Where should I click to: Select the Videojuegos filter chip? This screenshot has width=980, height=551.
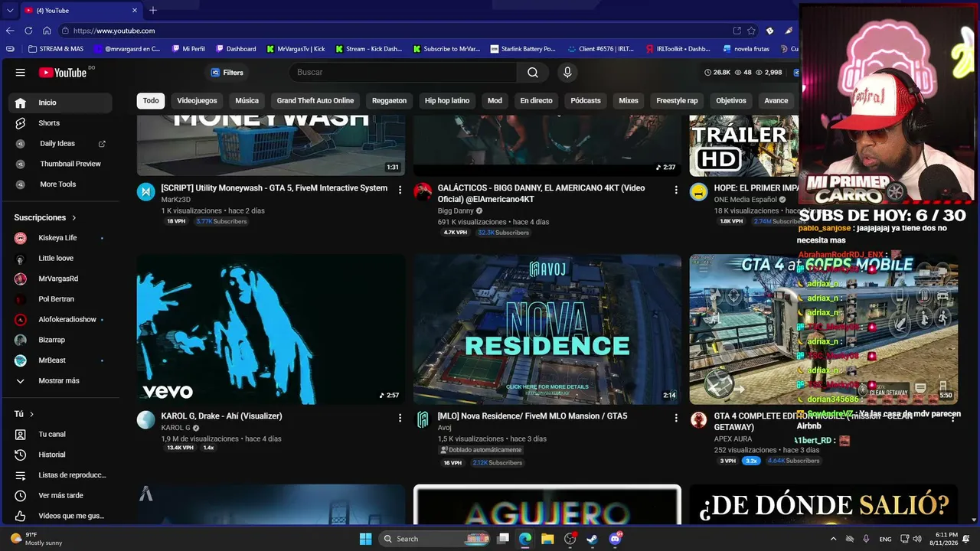click(x=197, y=100)
